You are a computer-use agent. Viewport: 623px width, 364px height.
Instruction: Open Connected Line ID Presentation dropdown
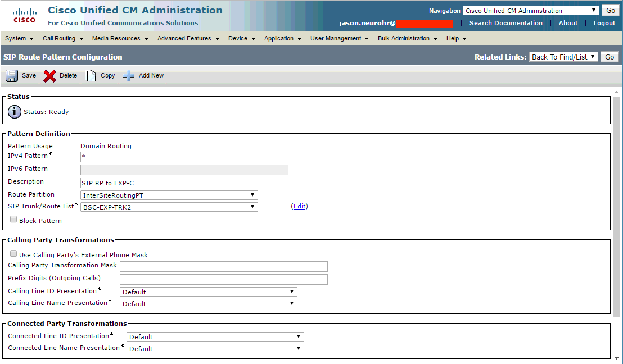[215, 337]
